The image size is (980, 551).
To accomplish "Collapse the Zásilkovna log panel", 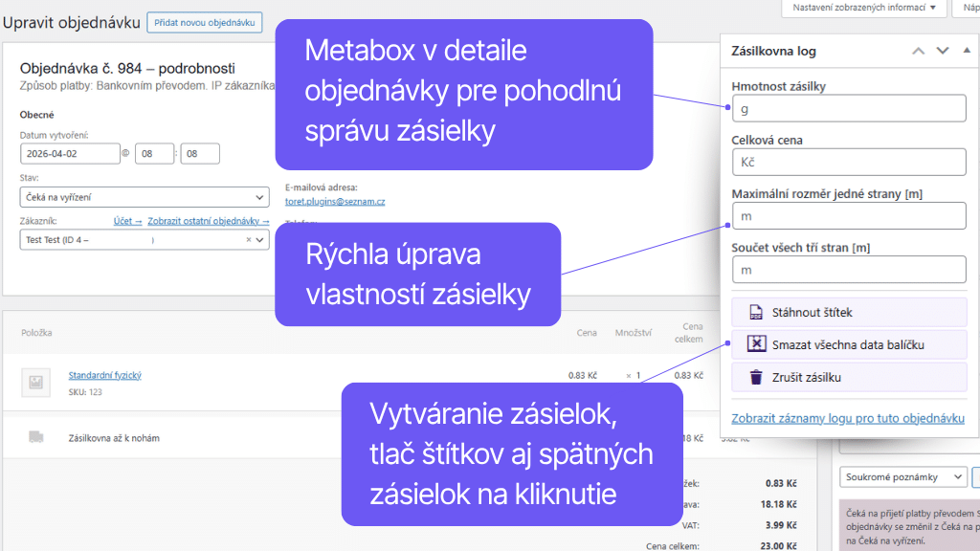I will coord(967,51).
